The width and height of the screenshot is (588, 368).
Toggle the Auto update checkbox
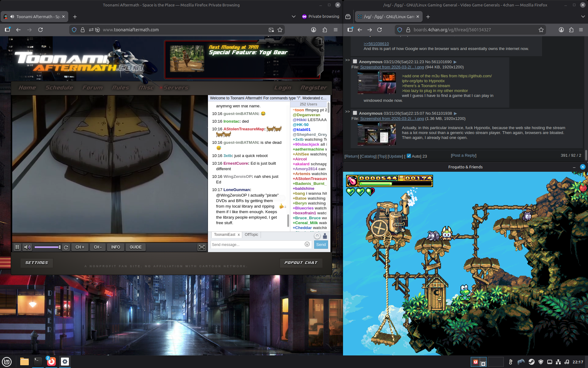point(409,156)
